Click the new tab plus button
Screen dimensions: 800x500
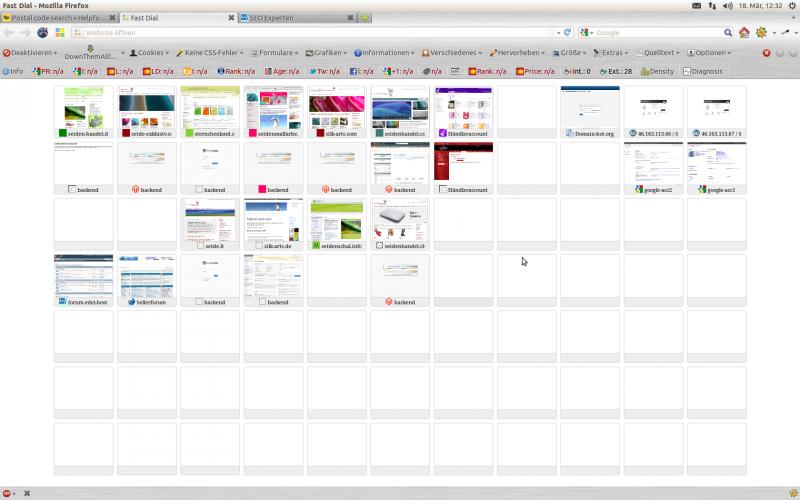click(365, 18)
